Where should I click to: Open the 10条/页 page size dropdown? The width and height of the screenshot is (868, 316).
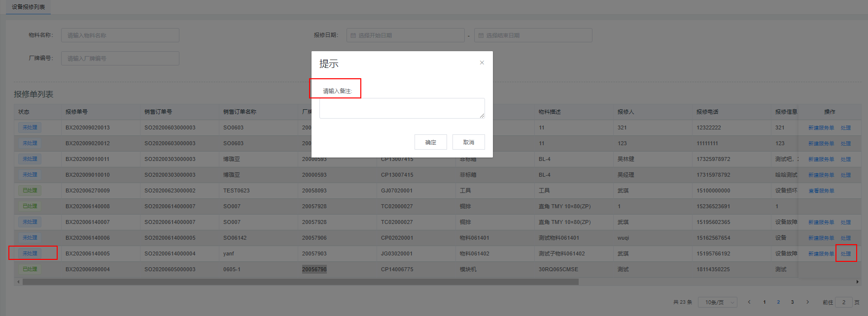tap(717, 302)
